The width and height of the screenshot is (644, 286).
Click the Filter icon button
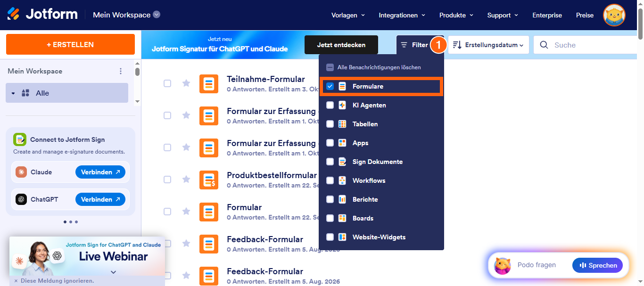pyautogui.click(x=404, y=45)
